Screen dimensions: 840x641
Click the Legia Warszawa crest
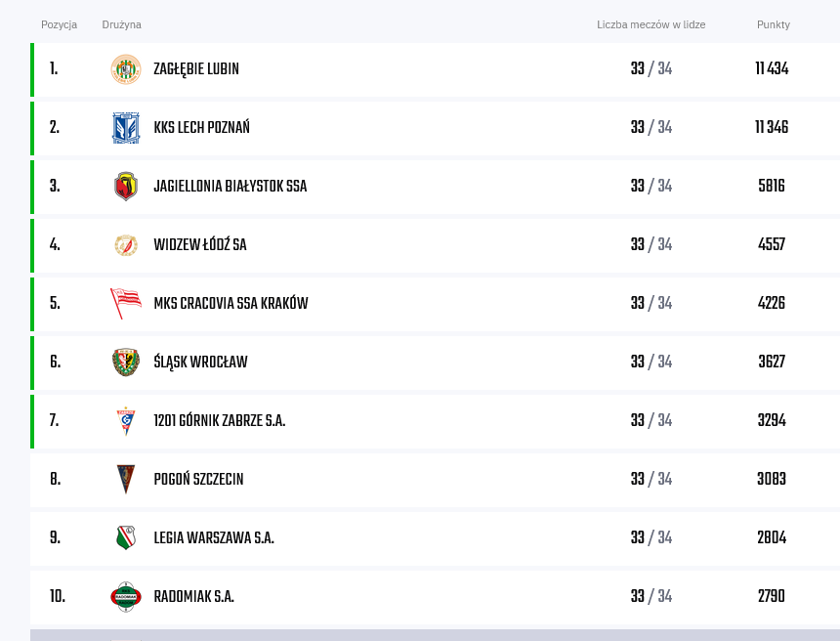coord(126,537)
